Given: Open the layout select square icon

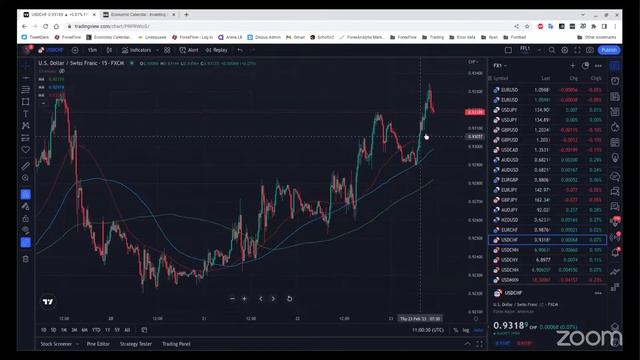Looking at the screenshot, I should click(x=508, y=50).
